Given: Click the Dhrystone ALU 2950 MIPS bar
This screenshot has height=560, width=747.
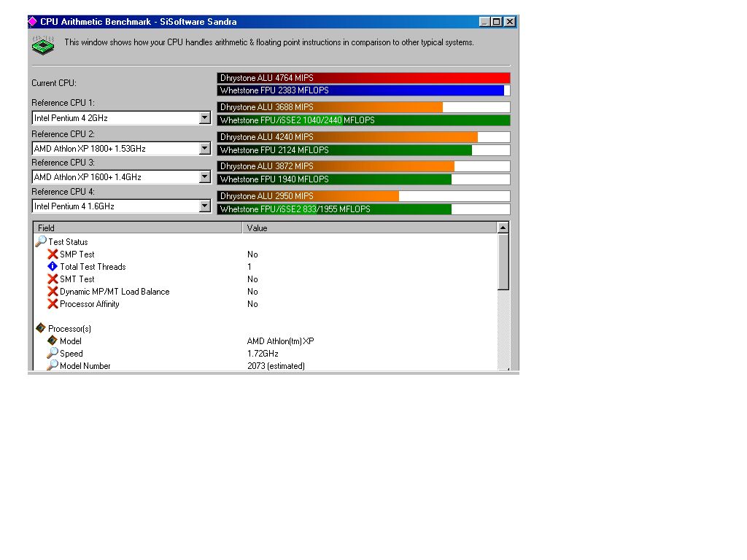Looking at the screenshot, I should 363,195.
